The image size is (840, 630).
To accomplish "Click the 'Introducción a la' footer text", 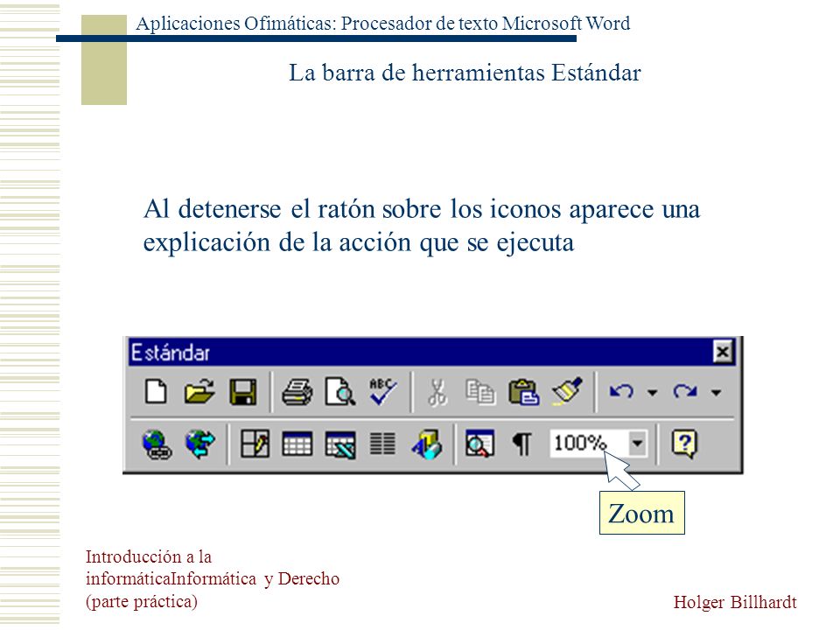I will (149, 556).
